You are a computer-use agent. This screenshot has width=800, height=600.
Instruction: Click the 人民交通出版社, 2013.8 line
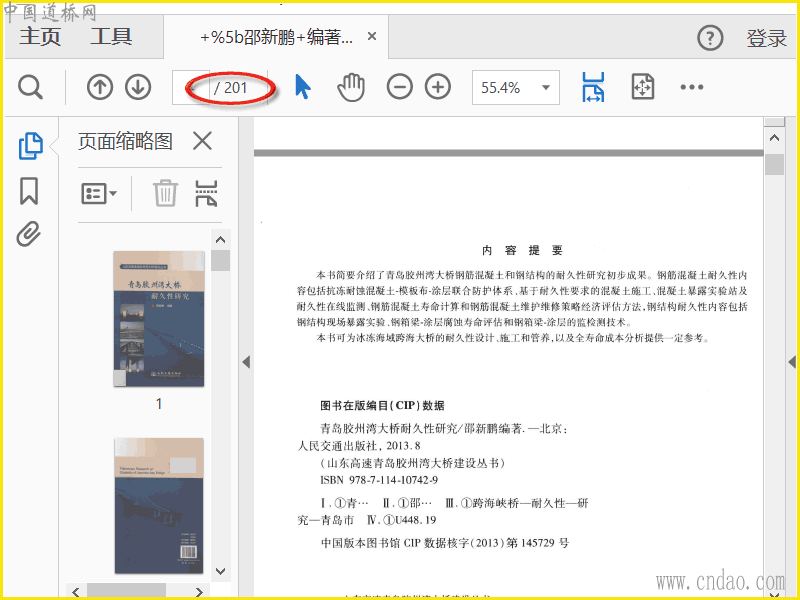(359, 446)
